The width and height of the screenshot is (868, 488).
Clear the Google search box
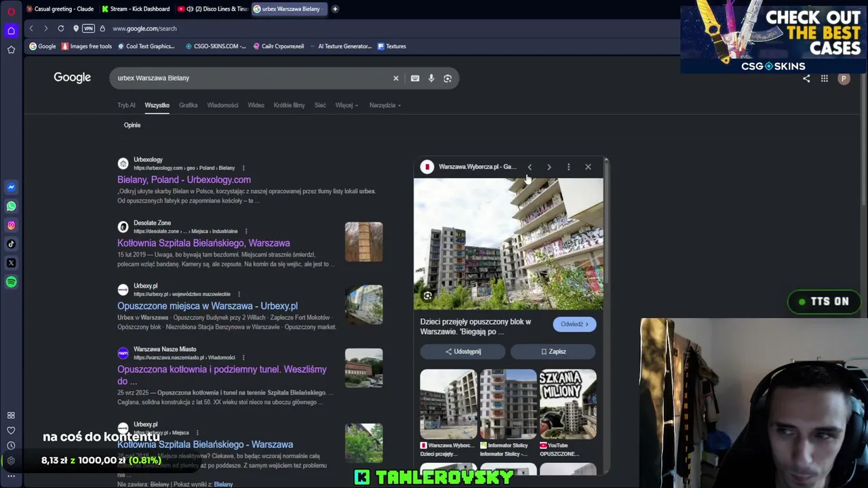(396, 78)
